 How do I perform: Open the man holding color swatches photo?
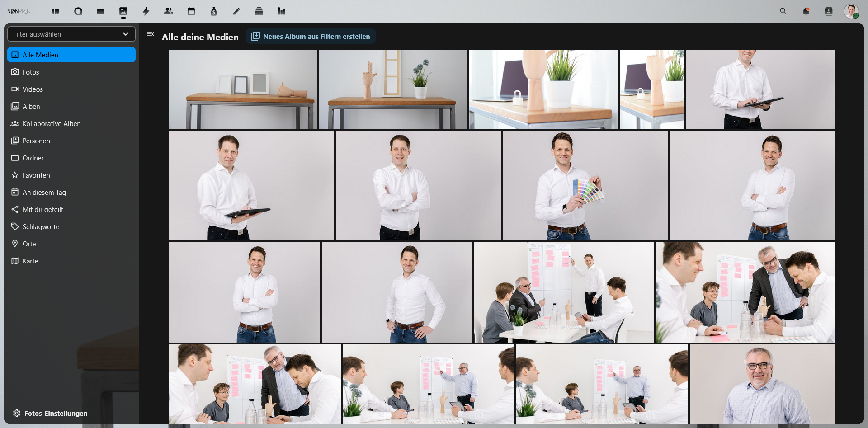point(585,186)
